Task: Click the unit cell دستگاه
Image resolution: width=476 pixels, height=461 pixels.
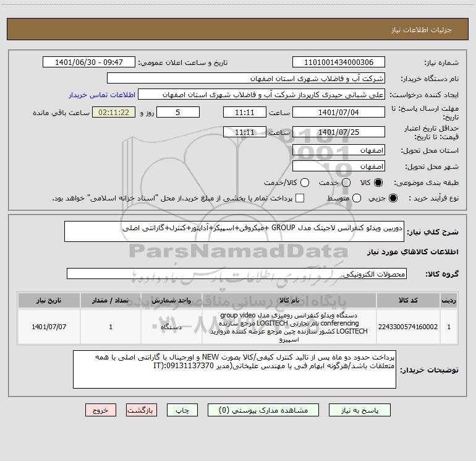Action: (x=171, y=327)
